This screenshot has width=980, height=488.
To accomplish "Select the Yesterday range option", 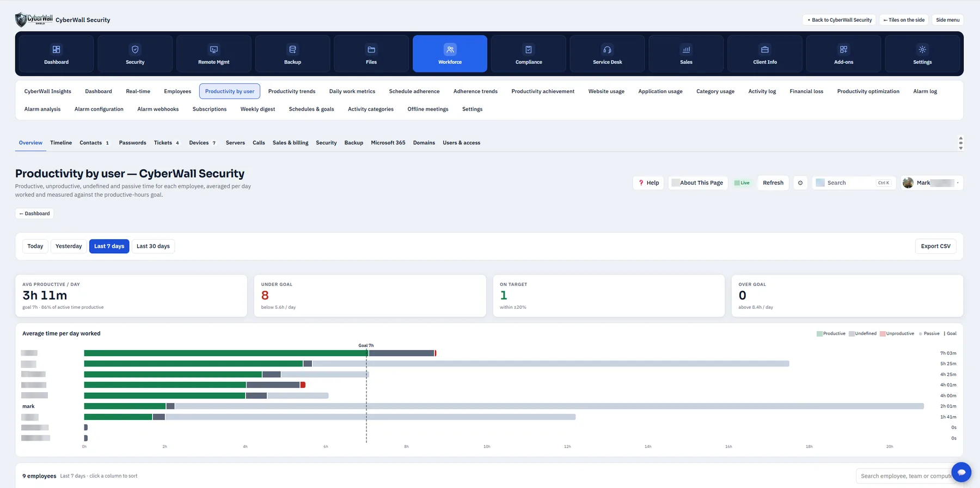I will click(69, 246).
